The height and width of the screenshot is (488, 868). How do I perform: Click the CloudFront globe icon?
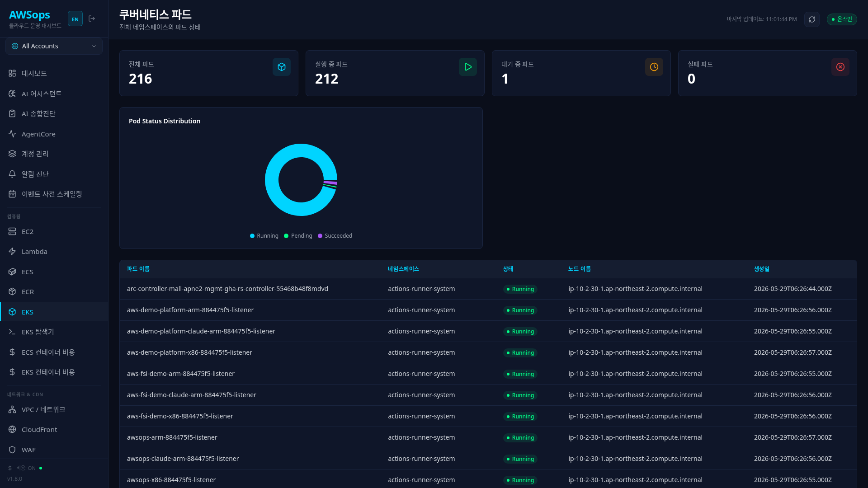pyautogui.click(x=12, y=429)
